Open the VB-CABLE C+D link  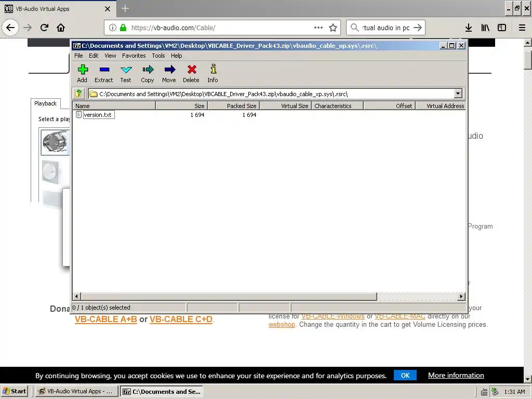tap(181, 320)
